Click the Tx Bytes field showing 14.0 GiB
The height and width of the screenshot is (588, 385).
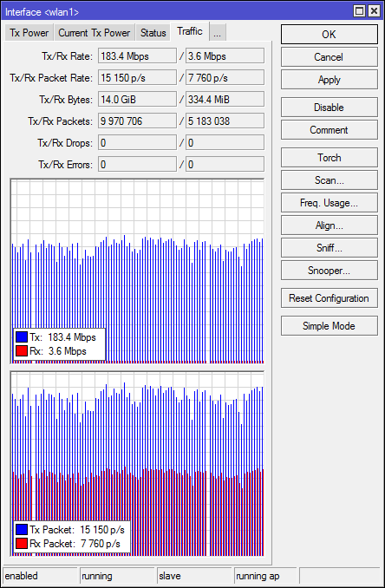137,100
